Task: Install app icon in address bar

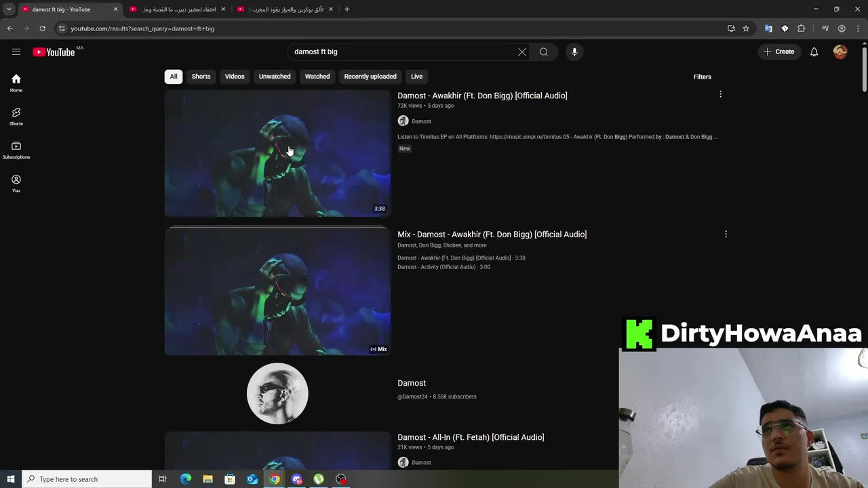Action: point(731,28)
